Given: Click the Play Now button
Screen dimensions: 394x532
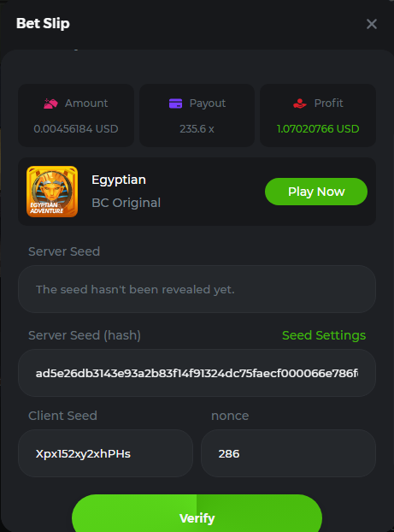Looking at the screenshot, I should (x=316, y=192).
